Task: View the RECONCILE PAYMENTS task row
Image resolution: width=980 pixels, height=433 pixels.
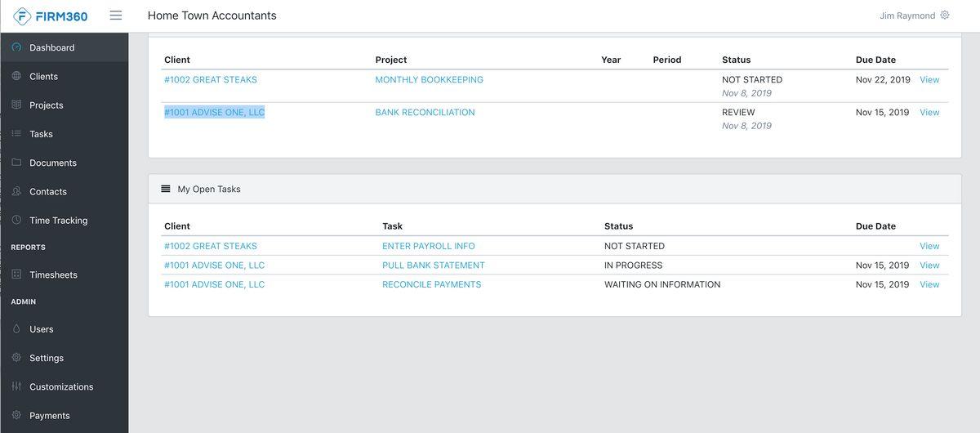Action: click(929, 284)
